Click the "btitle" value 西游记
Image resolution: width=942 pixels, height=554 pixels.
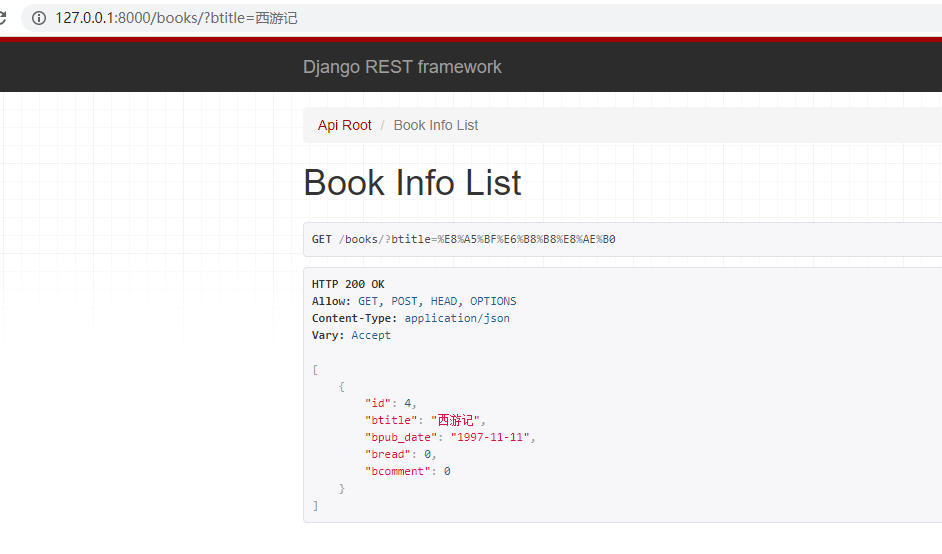455,420
